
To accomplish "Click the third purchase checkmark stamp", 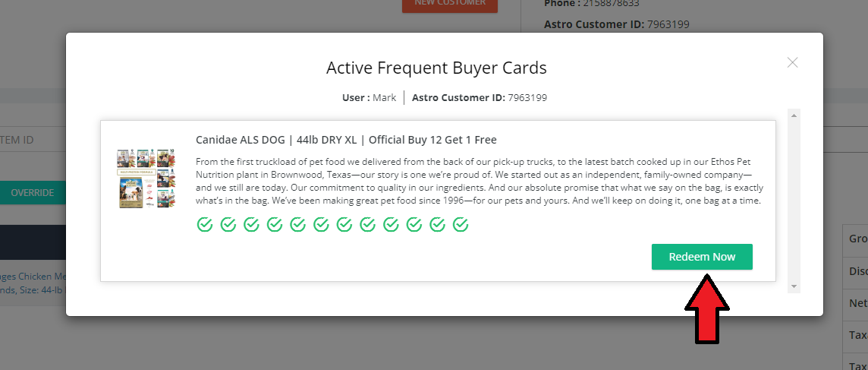I will [x=251, y=224].
